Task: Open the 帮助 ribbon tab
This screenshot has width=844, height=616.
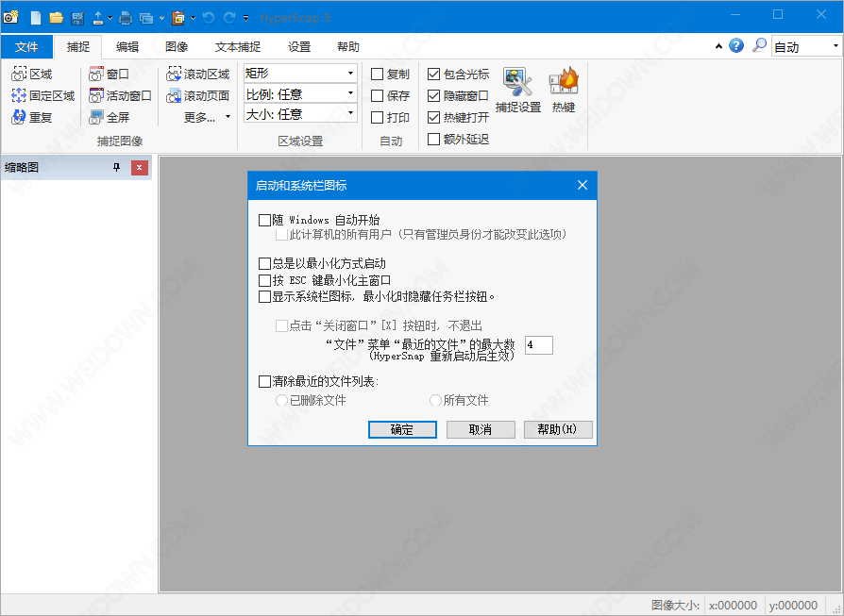Action: click(348, 47)
